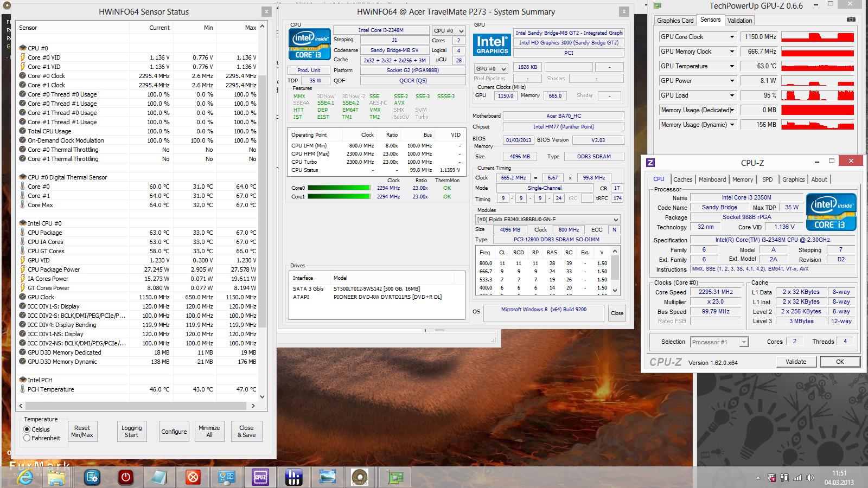Switch to the About tab in CPU-Z
Image resolution: width=868 pixels, height=488 pixels.
819,179
